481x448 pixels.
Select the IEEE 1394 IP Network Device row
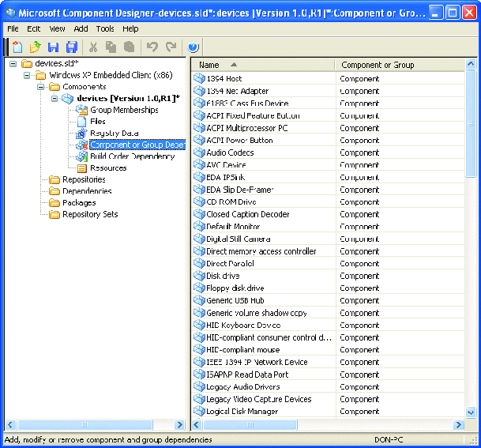click(x=329, y=362)
